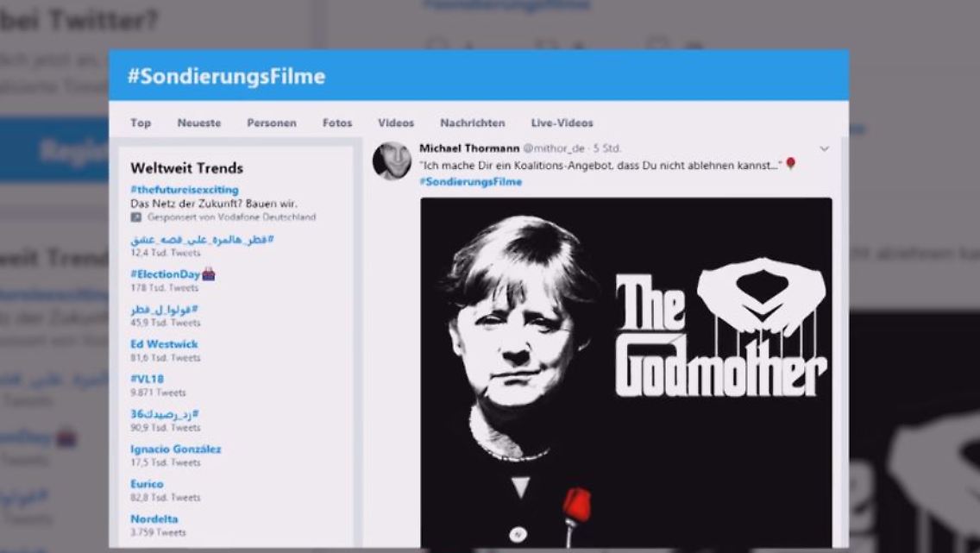Viewport: 980px width, 553px height.
Task: Open the #ElectionDay trend
Action: (x=165, y=274)
